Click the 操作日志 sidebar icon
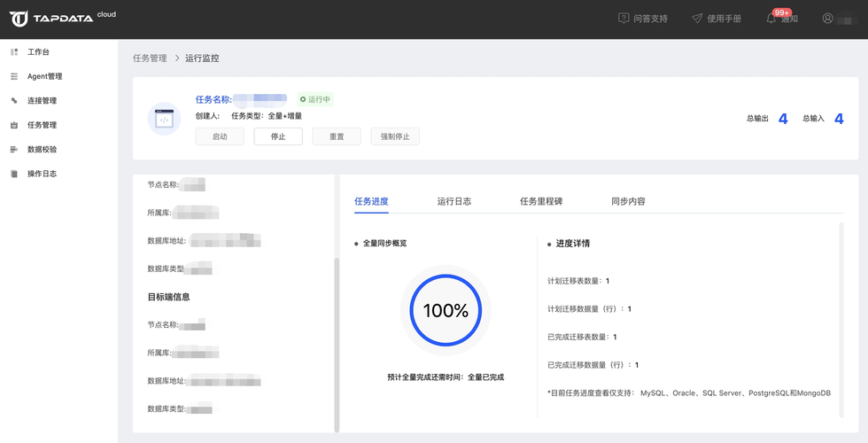868x443 pixels. [14, 174]
